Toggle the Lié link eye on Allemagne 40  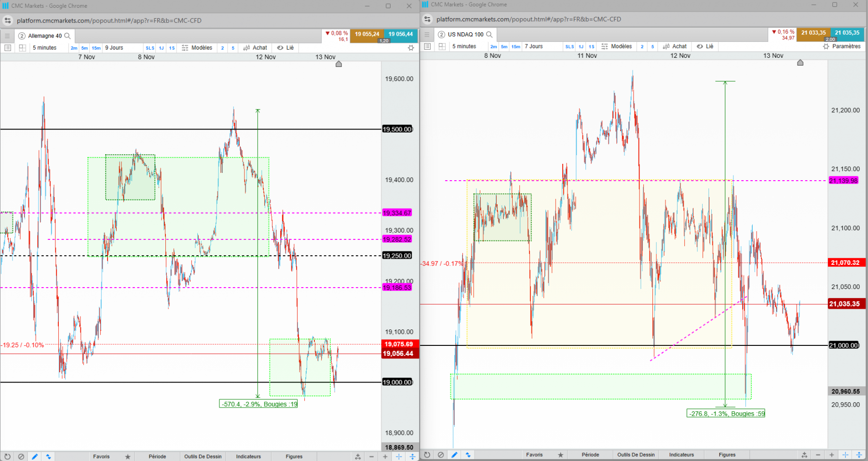[285, 48]
